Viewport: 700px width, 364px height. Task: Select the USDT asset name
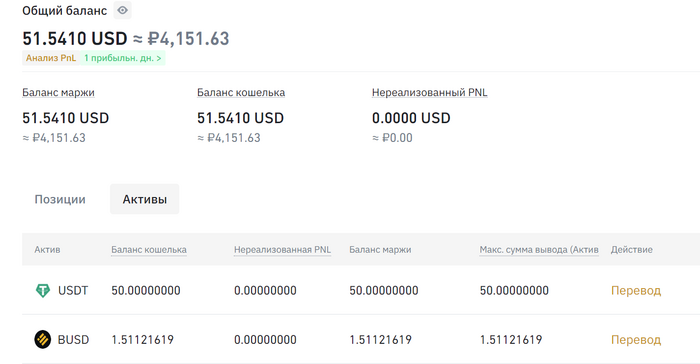[73, 291]
